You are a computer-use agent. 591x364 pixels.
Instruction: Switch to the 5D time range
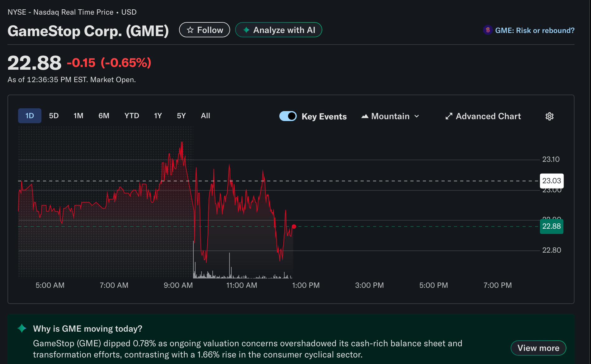point(54,116)
